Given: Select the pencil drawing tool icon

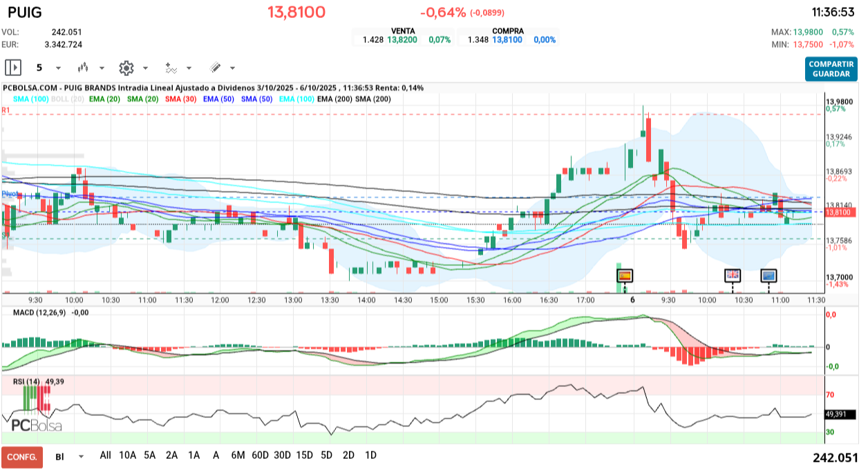Looking at the screenshot, I should [215, 68].
